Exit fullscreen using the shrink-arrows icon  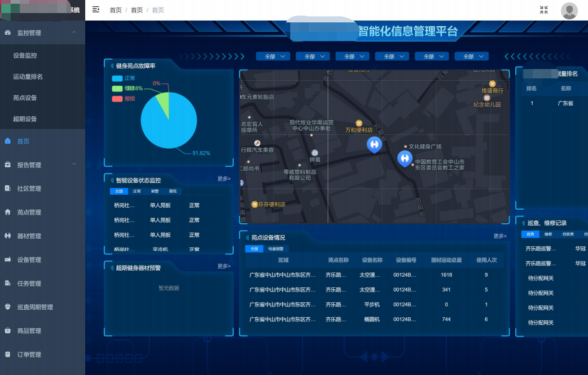tap(544, 10)
